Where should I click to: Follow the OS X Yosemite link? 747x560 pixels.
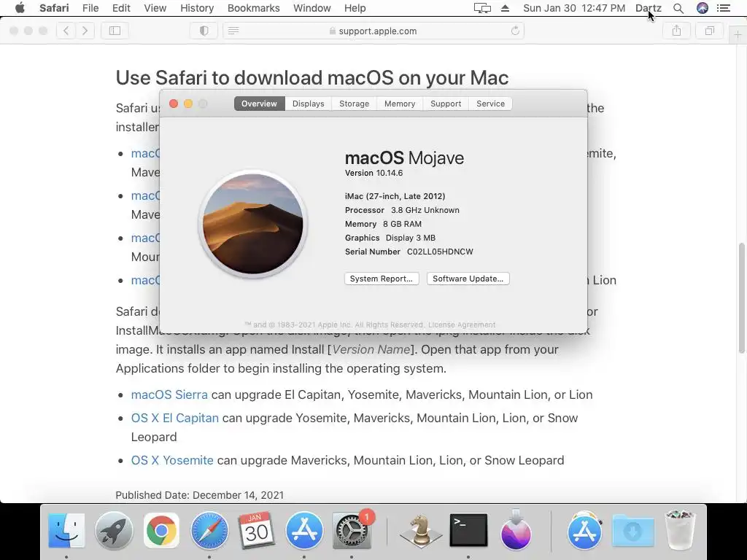172,461
